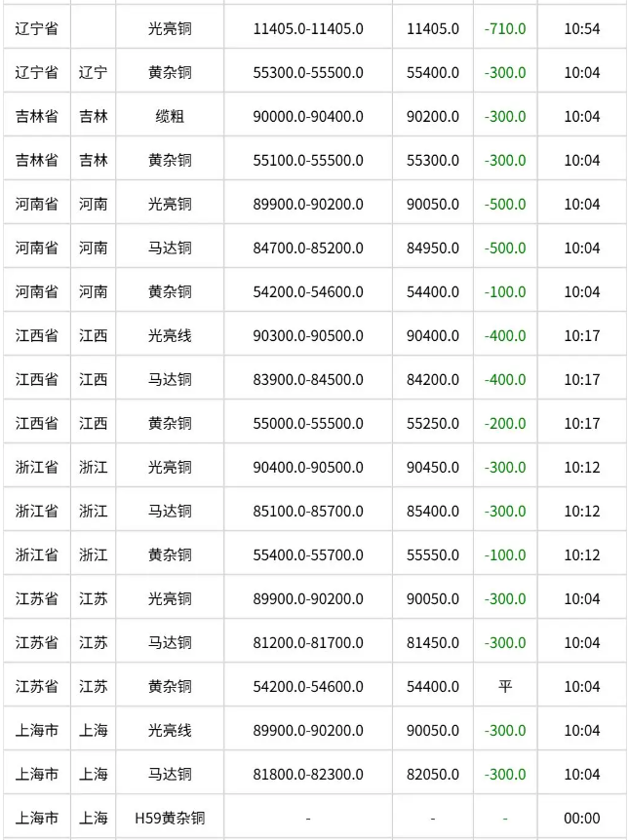Click 89900.0-90200.0 in the 上海 光亮线 row
Screen dimensions: 629x840
click(x=308, y=731)
